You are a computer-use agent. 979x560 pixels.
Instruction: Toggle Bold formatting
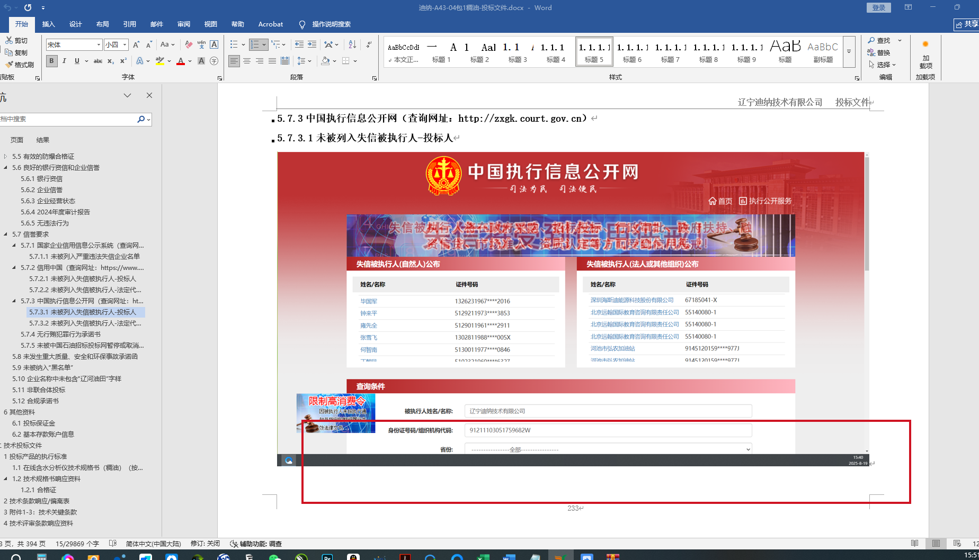click(51, 61)
